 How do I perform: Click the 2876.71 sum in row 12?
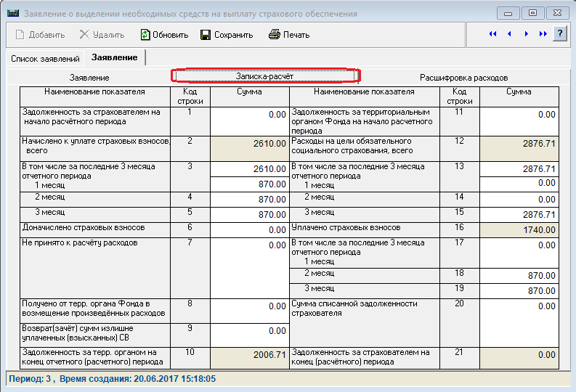[519, 149]
